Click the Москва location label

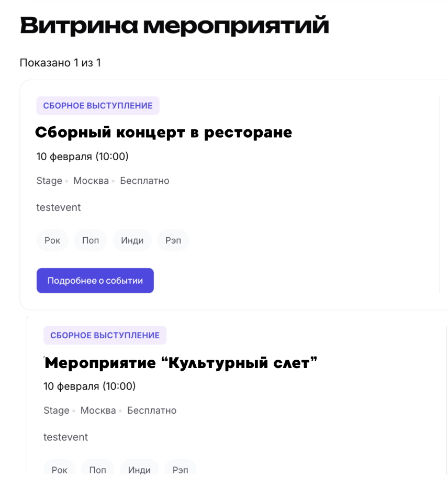(91, 181)
